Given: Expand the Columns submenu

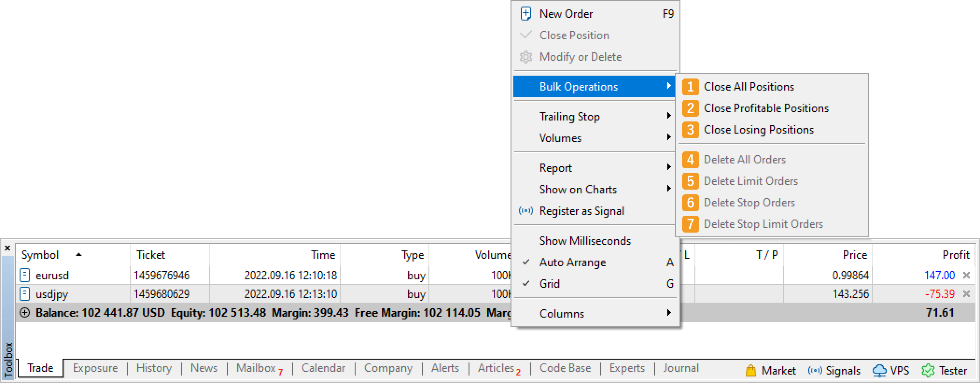Looking at the screenshot, I should click(x=595, y=313).
